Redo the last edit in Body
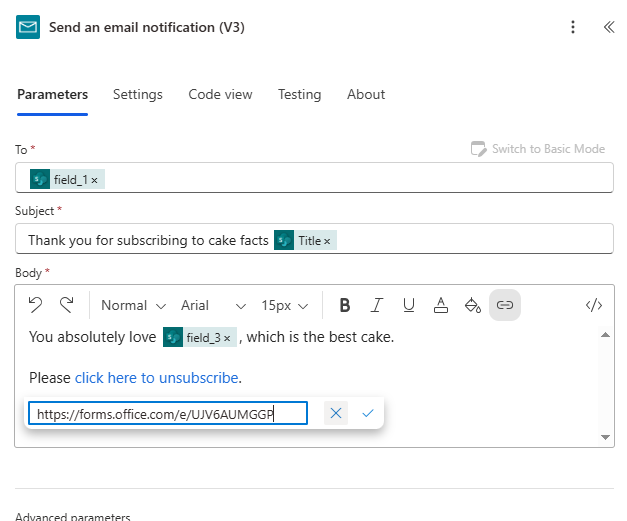 click(66, 305)
